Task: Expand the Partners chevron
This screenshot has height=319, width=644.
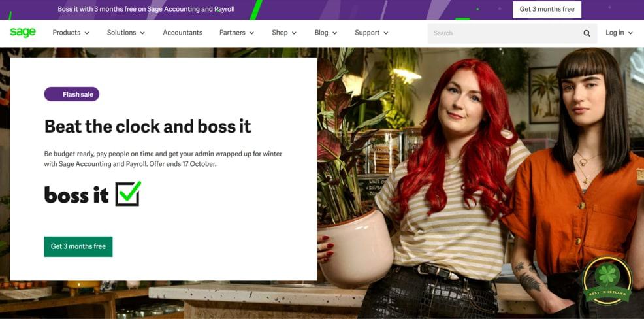Action: point(251,33)
